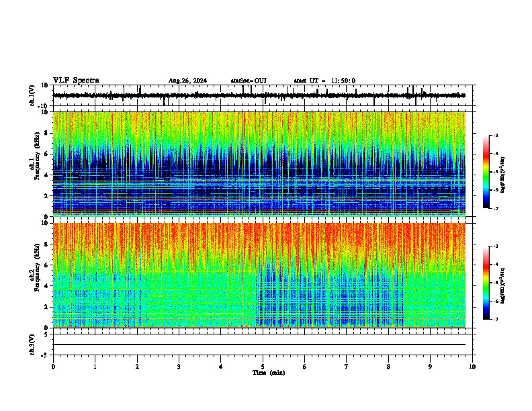Click the time axis tick label "5"
This screenshot has width=532, height=411.
click(x=263, y=367)
